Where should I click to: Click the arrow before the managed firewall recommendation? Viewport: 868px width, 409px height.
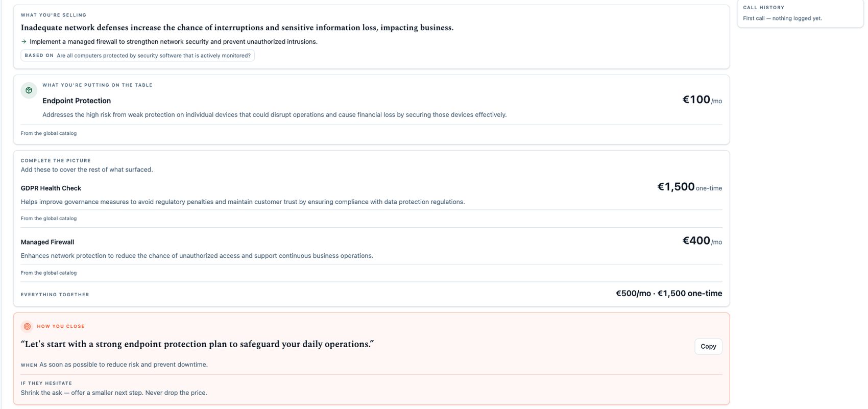pos(23,42)
